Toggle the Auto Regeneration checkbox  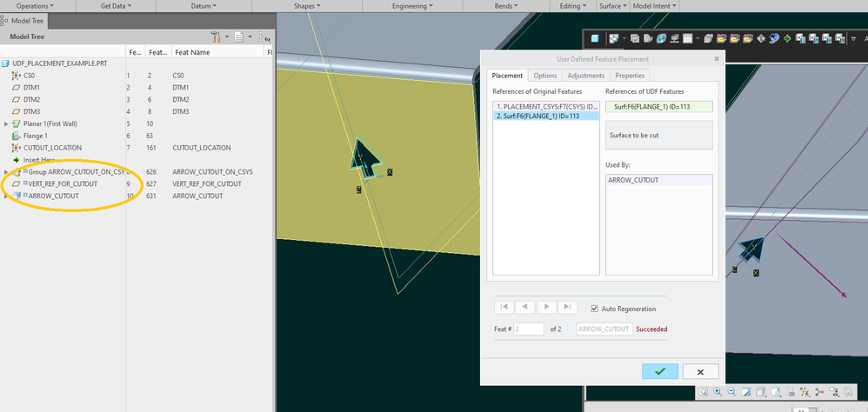pyautogui.click(x=595, y=309)
